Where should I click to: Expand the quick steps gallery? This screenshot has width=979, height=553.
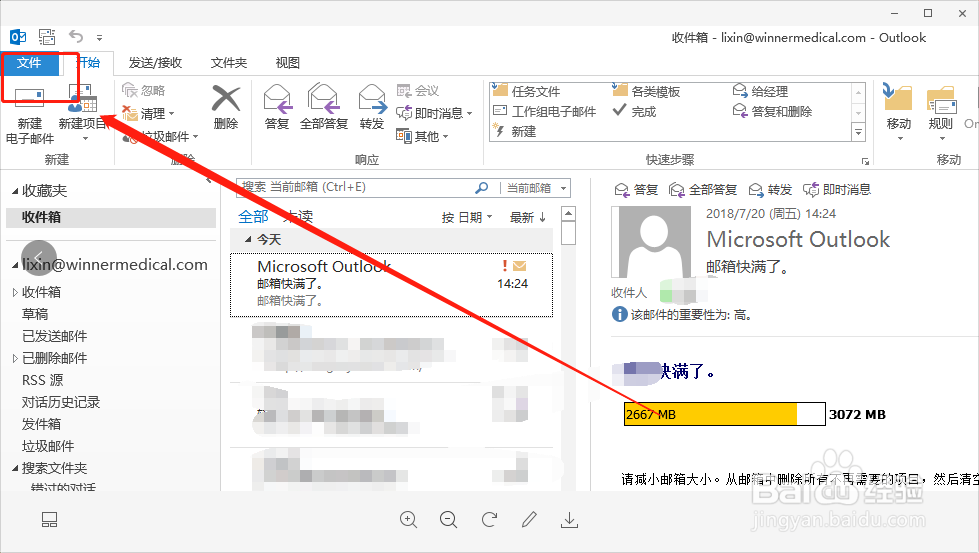point(858,132)
